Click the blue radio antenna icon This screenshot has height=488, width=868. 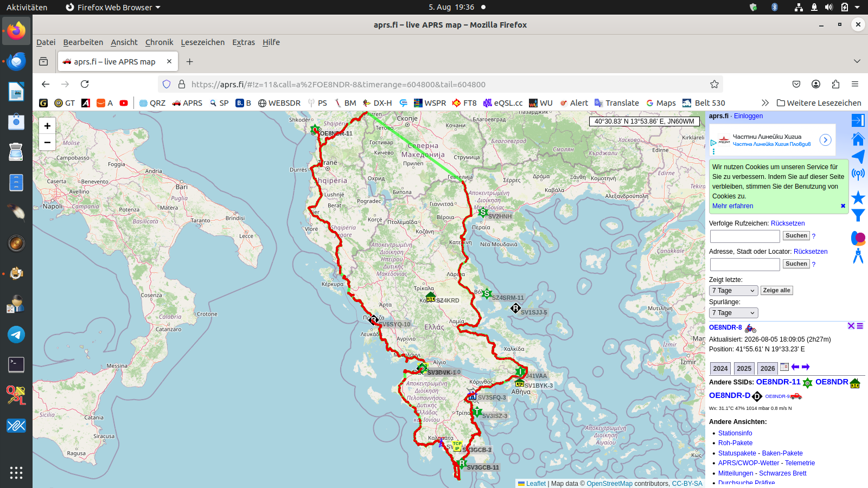point(858,174)
